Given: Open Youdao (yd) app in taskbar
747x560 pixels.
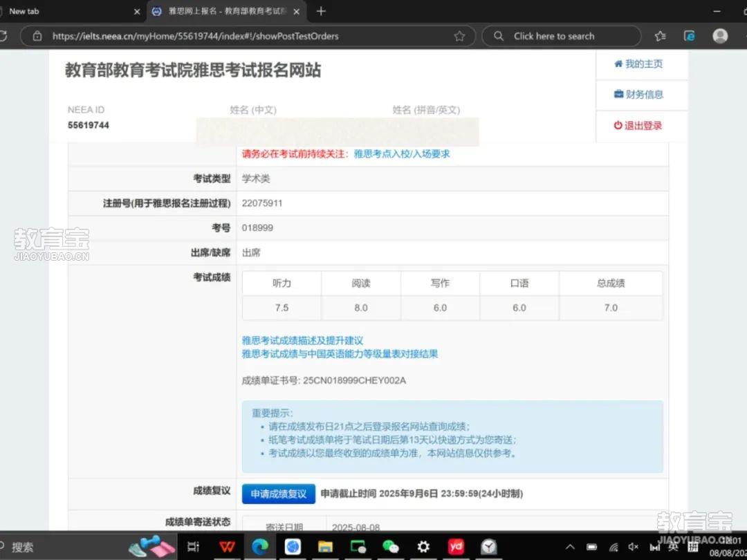Looking at the screenshot, I should (456, 546).
